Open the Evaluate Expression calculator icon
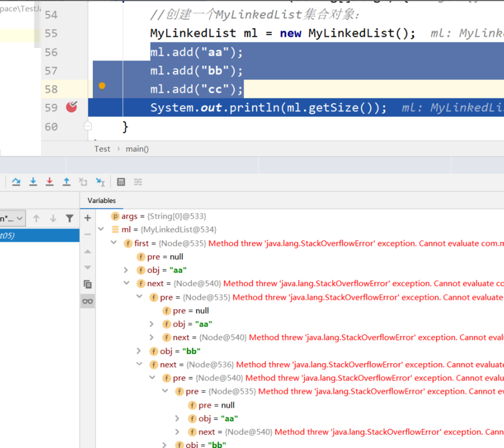504x448 pixels. coord(121,182)
